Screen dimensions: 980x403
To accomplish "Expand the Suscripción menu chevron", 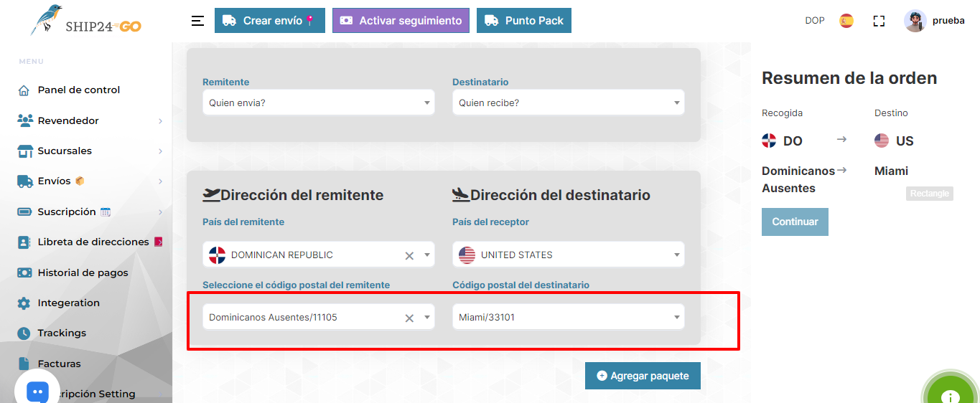I will tap(161, 212).
